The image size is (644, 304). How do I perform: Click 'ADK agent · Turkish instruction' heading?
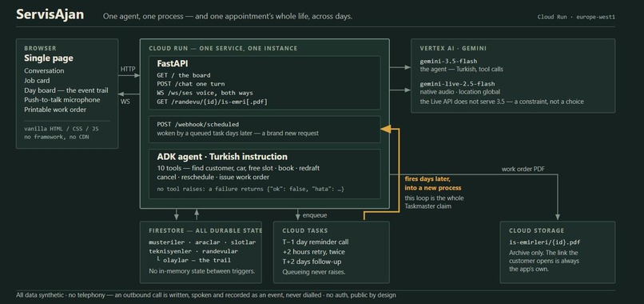coord(222,157)
